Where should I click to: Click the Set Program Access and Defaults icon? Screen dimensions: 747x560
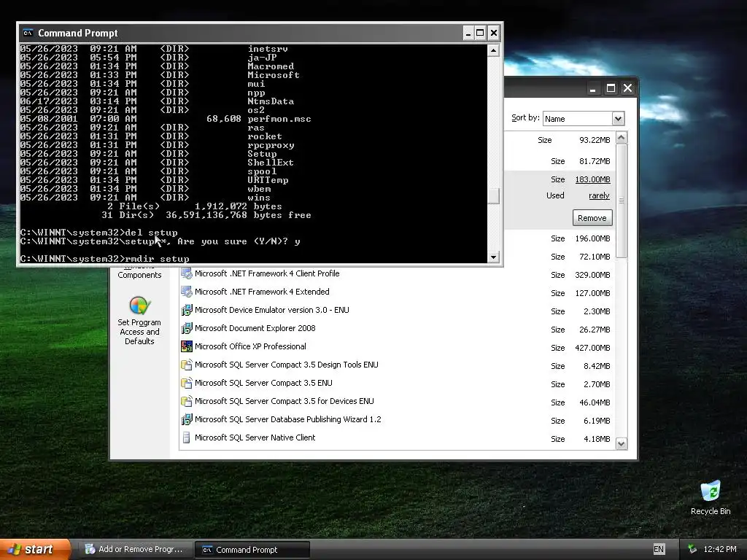(x=139, y=306)
